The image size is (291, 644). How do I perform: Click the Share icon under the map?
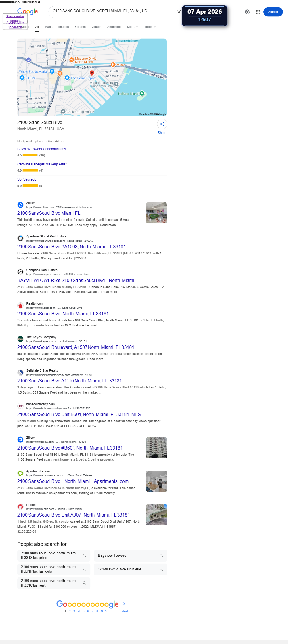(x=162, y=124)
